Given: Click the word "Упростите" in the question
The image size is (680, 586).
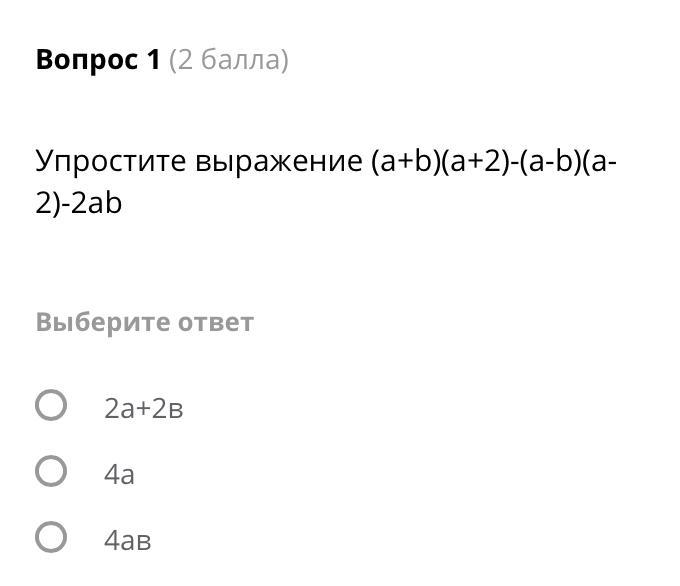Looking at the screenshot, I should pos(110,161).
